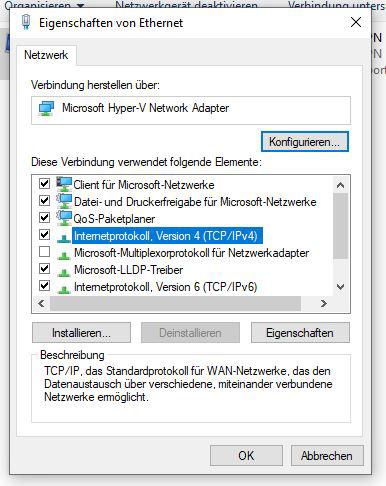Toggle the QoS-Paketplaner checkbox
The image size is (386, 486).
tap(44, 218)
